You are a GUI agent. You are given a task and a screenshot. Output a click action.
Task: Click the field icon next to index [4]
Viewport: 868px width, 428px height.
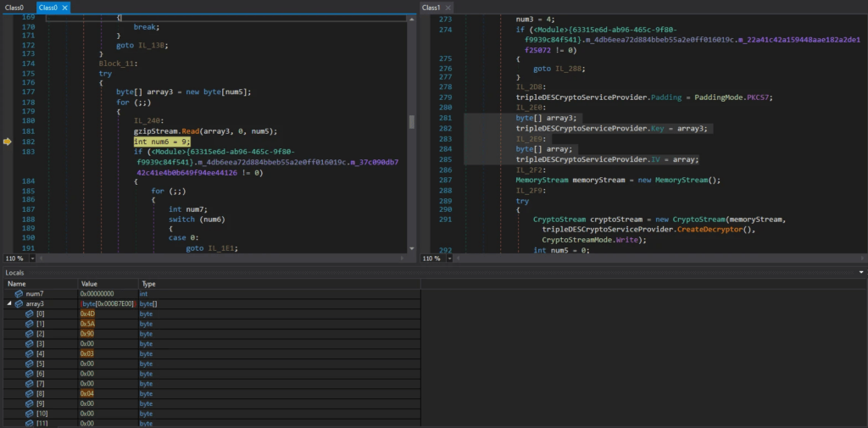pos(29,353)
